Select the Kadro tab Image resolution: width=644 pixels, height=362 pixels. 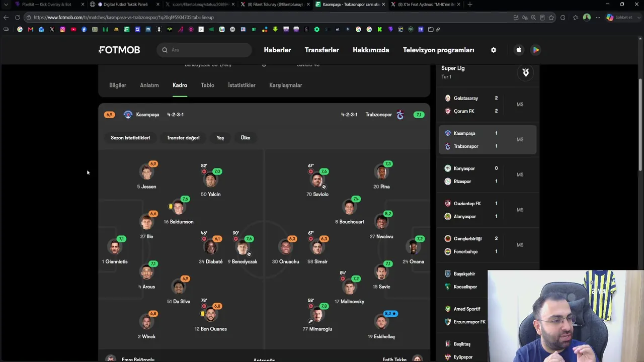click(x=180, y=85)
